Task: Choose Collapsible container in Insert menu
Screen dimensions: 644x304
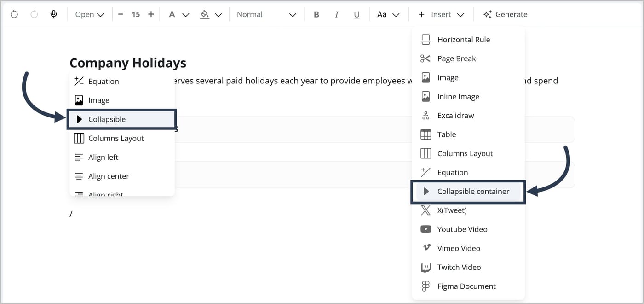Action: pyautogui.click(x=468, y=191)
